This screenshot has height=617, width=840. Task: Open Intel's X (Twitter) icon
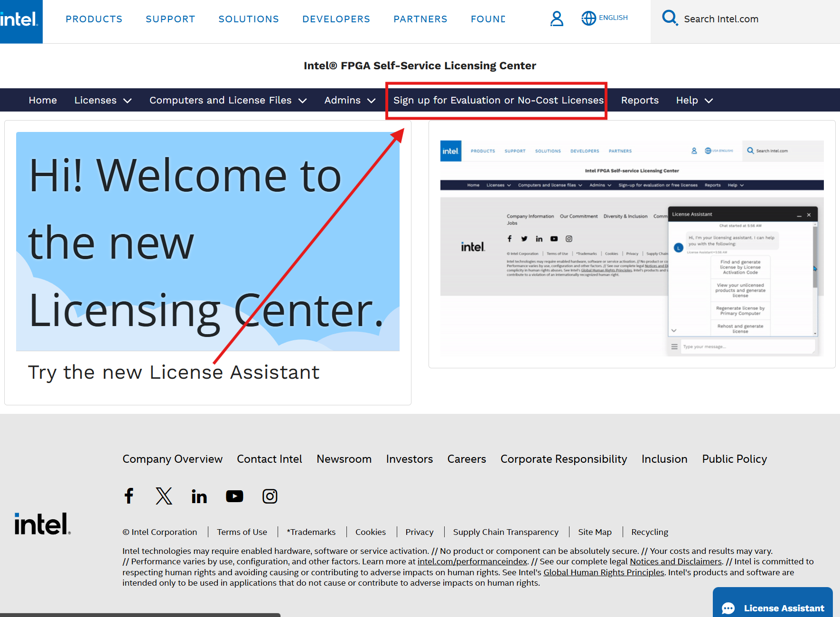coord(164,496)
